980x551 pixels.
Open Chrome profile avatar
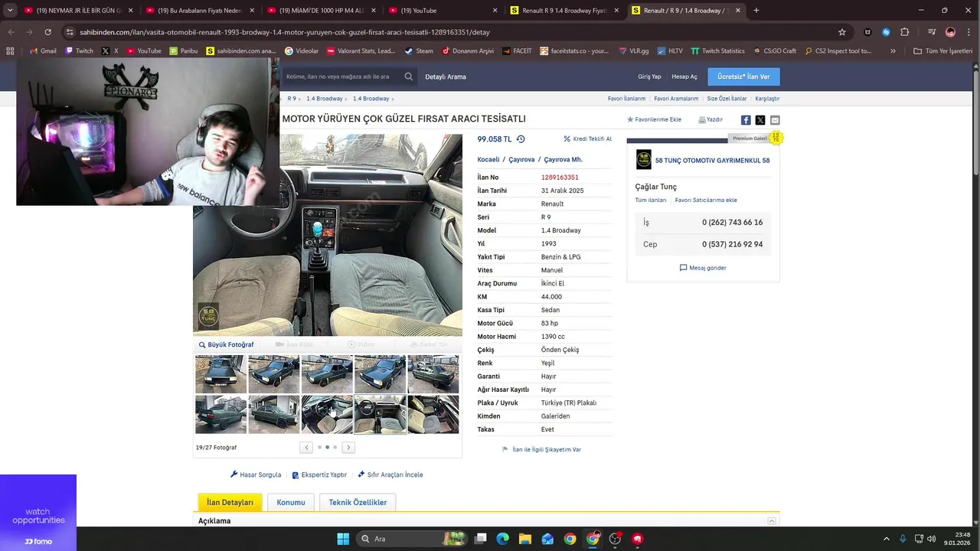(x=950, y=32)
